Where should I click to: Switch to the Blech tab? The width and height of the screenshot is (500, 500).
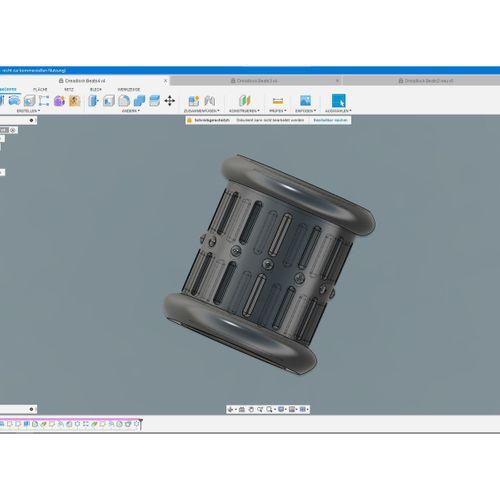pyautogui.click(x=96, y=89)
